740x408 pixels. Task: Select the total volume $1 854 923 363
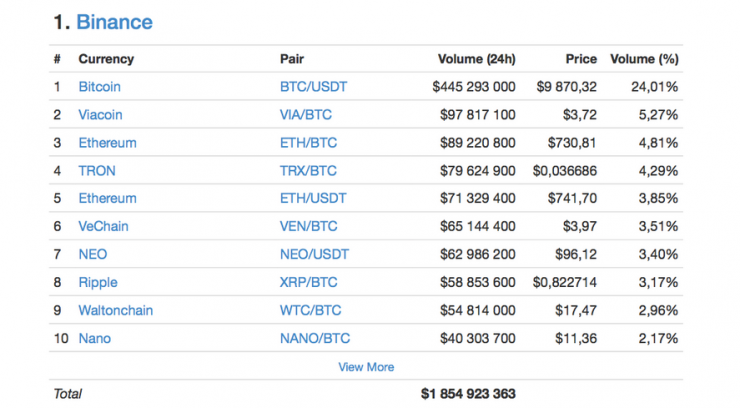pos(468,394)
